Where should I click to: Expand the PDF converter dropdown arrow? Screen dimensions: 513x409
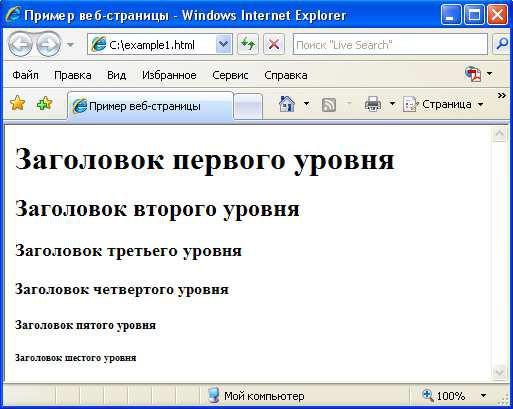point(489,73)
